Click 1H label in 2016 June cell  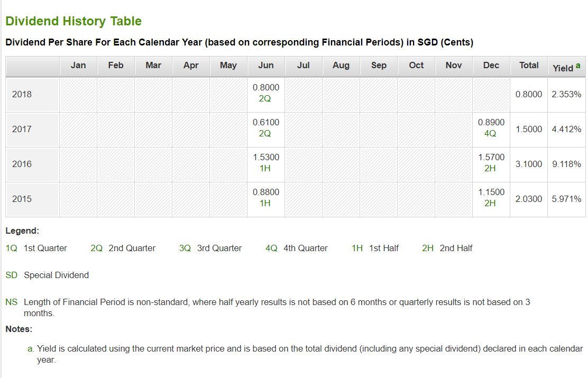(265, 168)
